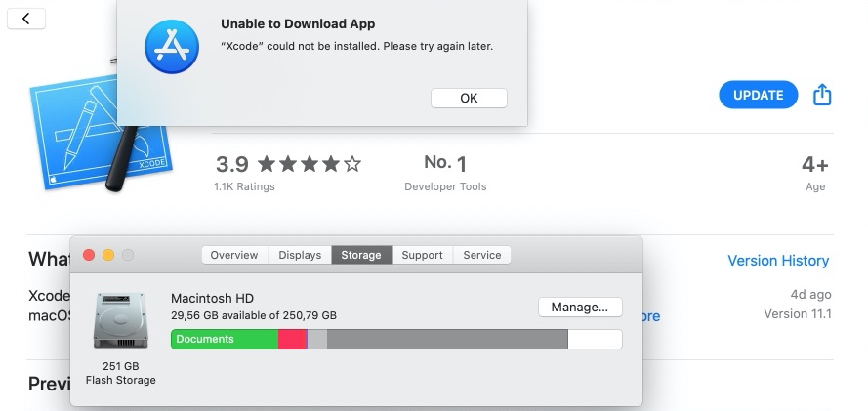Open the share menu icon

[x=822, y=95]
